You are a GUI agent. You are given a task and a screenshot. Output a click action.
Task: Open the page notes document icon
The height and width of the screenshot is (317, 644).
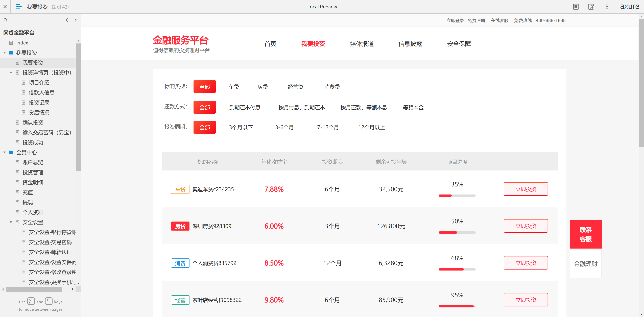coord(576,7)
